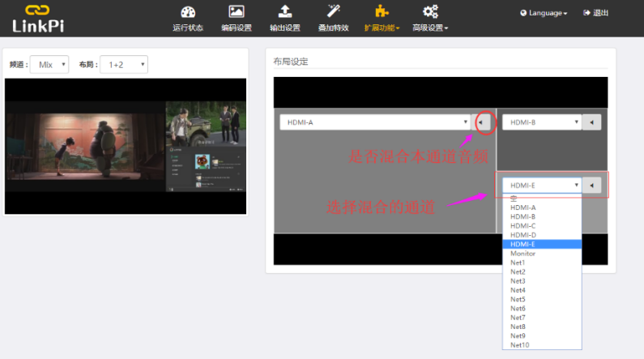The image size is (644, 359).
Task: Toggle audio mixing for HDMI-E channel
Action: [592, 186]
